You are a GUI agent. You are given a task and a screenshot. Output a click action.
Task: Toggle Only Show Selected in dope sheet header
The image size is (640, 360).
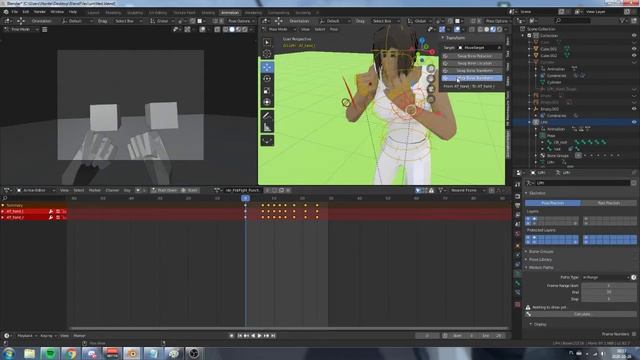coord(418,190)
